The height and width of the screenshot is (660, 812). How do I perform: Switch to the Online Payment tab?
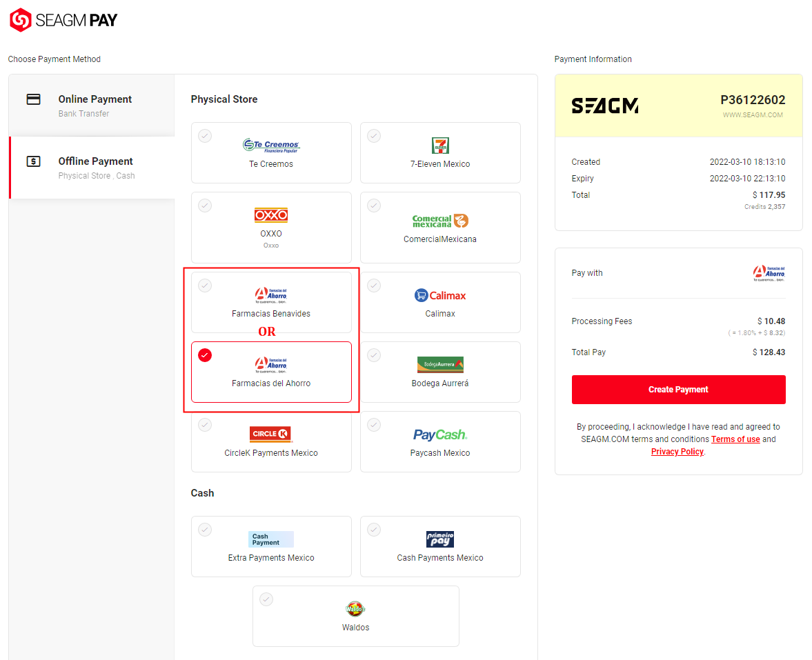[x=92, y=106]
